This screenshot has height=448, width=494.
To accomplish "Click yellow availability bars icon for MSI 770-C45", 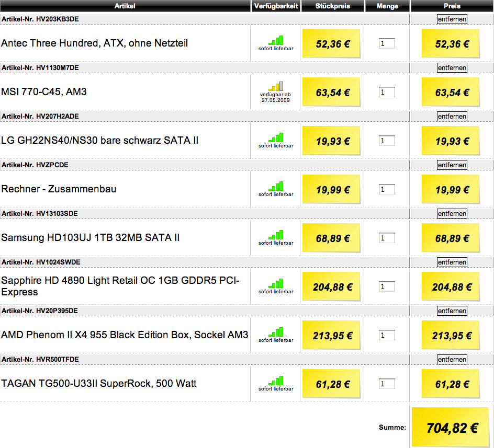I will pyautogui.click(x=276, y=86).
